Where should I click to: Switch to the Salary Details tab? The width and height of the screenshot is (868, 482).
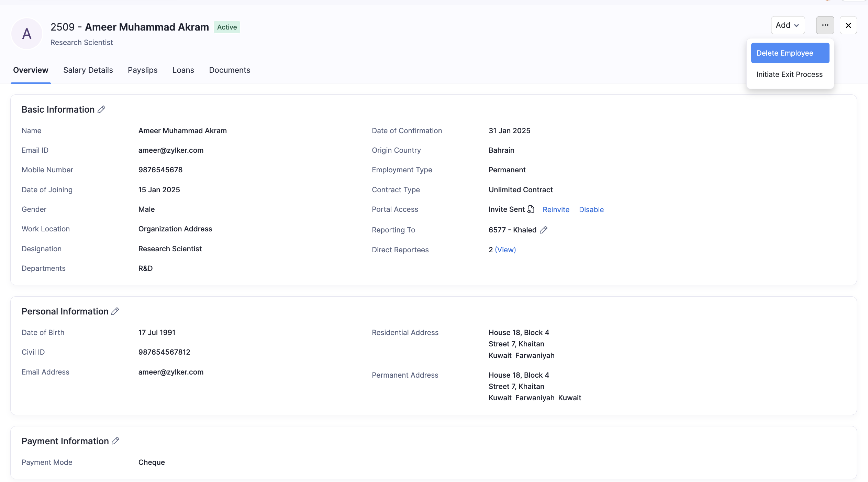(x=88, y=70)
